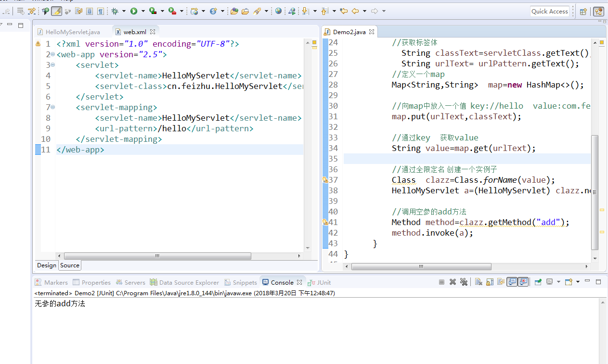The width and height of the screenshot is (608, 364).
Task: Open the Servers view tab
Action: pyautogui.click(x=130, y=282)
